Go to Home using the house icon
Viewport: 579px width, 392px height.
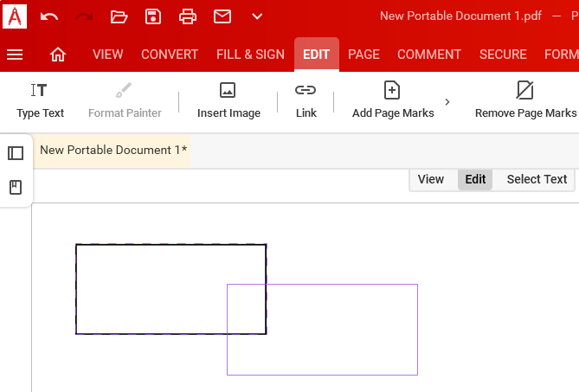(58, 55)
